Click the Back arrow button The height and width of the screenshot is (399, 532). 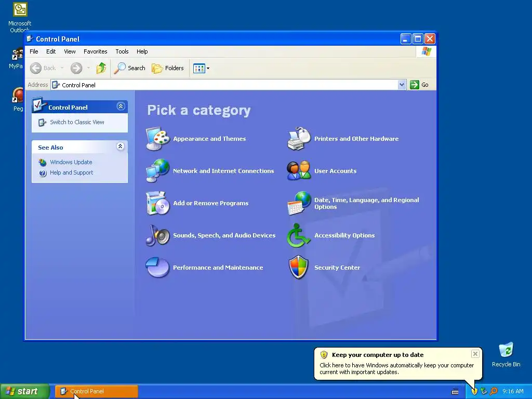pyautogui.click(x=43, y=68)
